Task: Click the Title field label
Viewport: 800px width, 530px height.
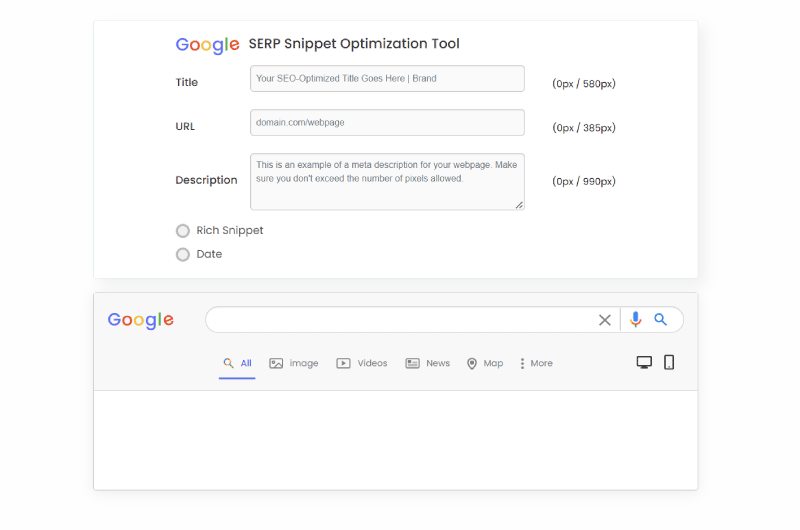Action: [x=187, y=82]
